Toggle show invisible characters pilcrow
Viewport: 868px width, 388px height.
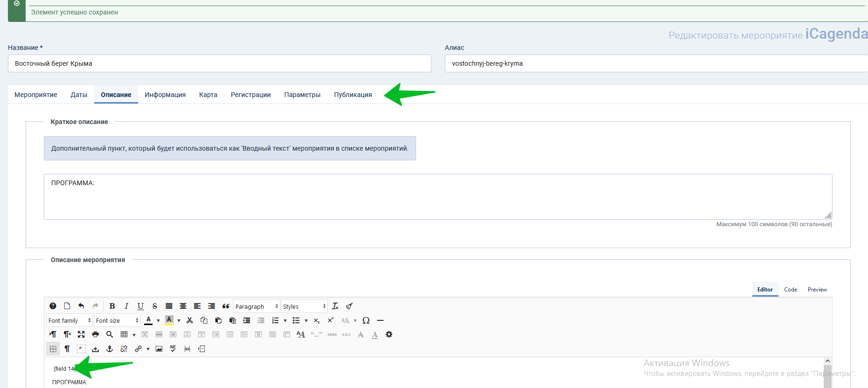click(67, 349)
